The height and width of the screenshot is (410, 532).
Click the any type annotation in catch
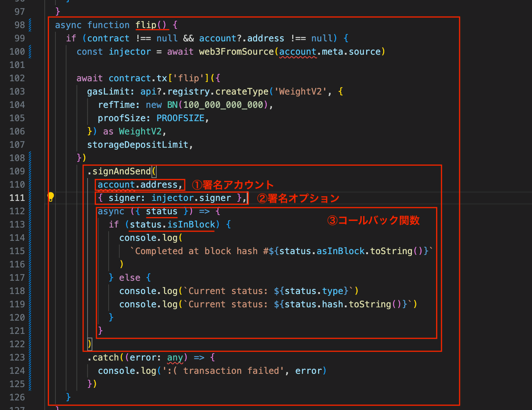175,357
